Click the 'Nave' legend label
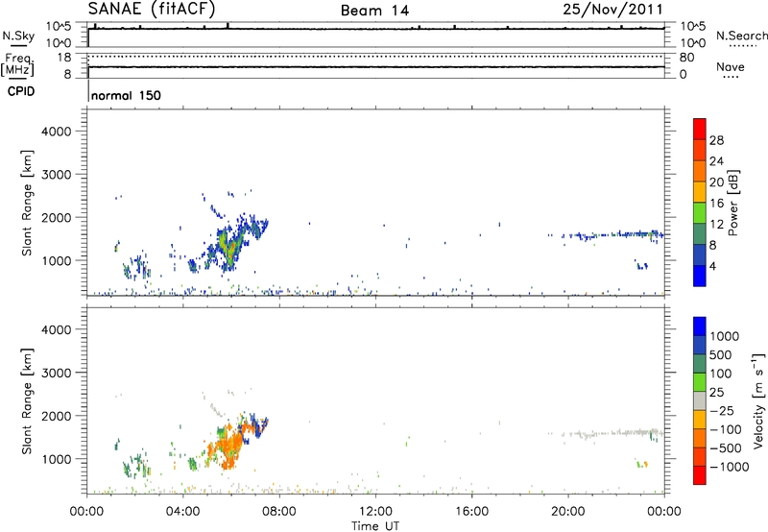This screenshot has height=532, width=768. pos(730,66)
